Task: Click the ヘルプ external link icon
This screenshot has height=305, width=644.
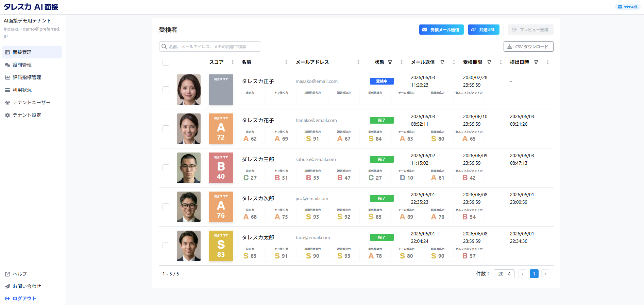Action: tap(7, 274)
